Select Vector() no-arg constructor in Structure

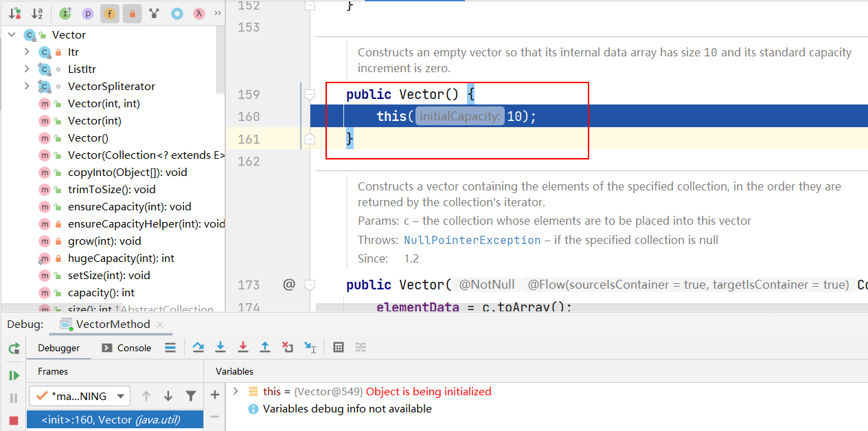[x=88, y=137]
